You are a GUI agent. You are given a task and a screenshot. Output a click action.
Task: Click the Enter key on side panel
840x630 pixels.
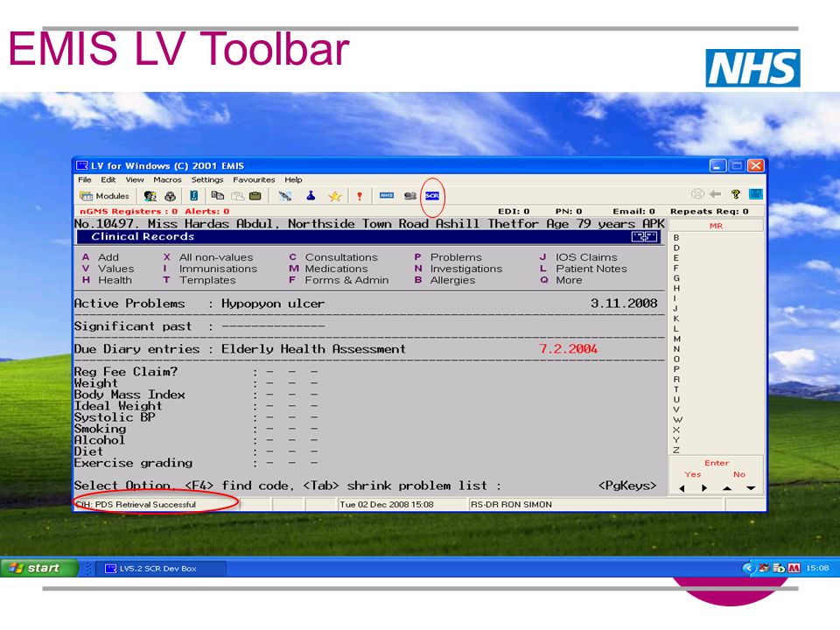(x=717, y=464)
